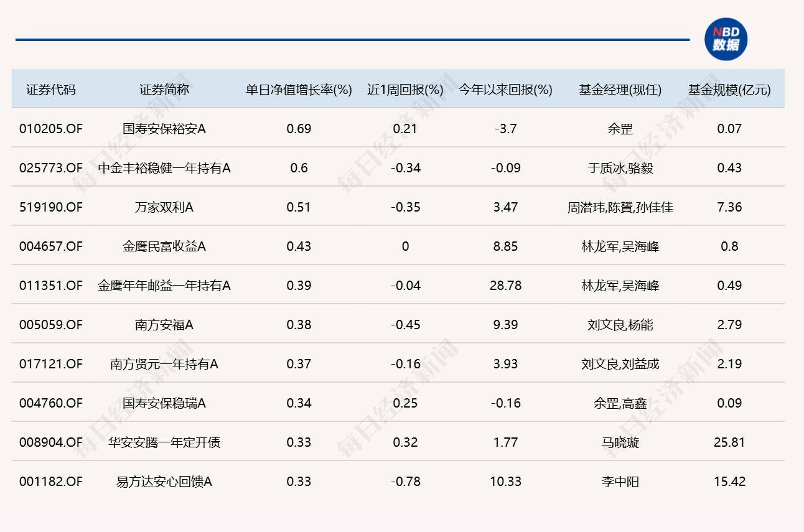The width and height of the screenshot is (804, 532).
Task: Select weekly return -0.34
Action: click(405, 168)
